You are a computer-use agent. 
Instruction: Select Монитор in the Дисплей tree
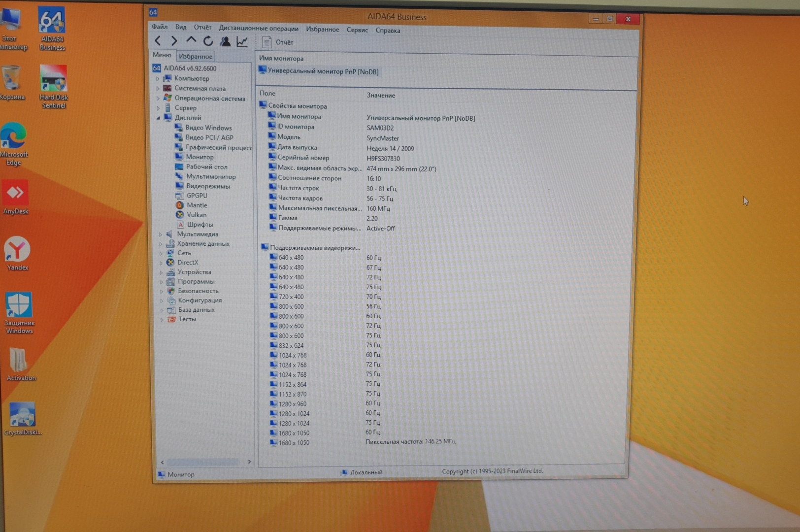(x=195, y=157)
